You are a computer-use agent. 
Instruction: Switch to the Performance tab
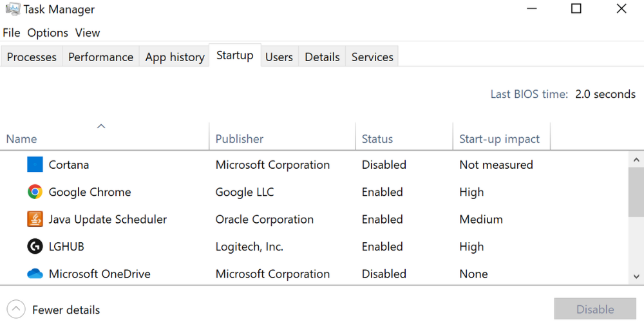click(x=100, y=57)
